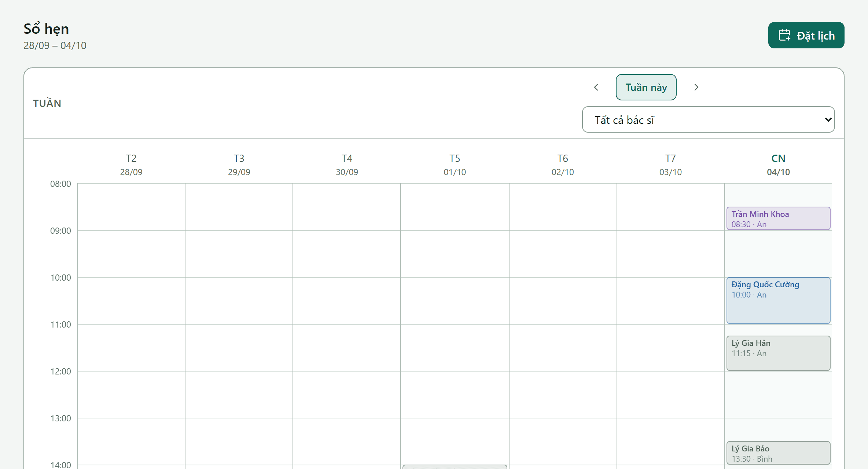
Task: Click the T3 29/09 column header
Action: [239, 165]
